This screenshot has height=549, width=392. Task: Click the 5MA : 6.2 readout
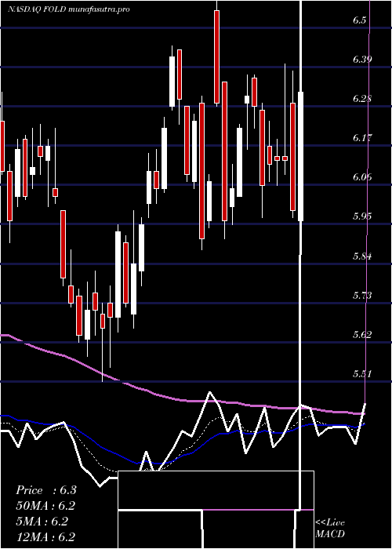tap(42, 522)
